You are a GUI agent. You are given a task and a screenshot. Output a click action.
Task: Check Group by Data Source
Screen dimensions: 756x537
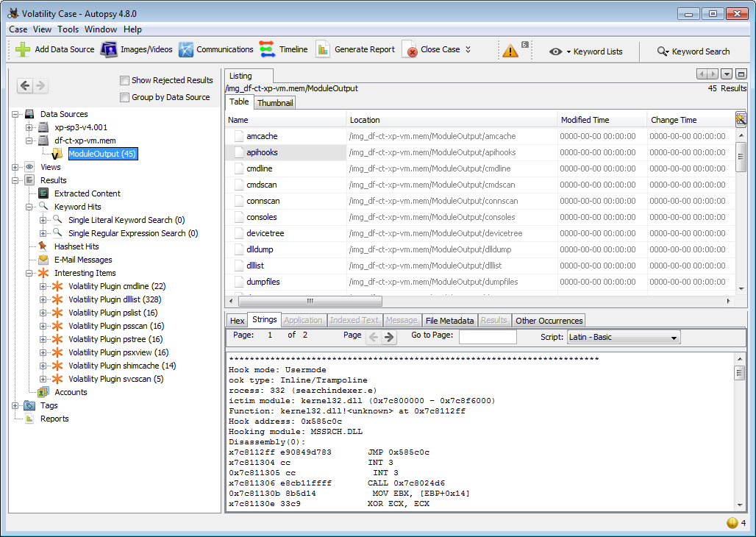coord(125,96)
